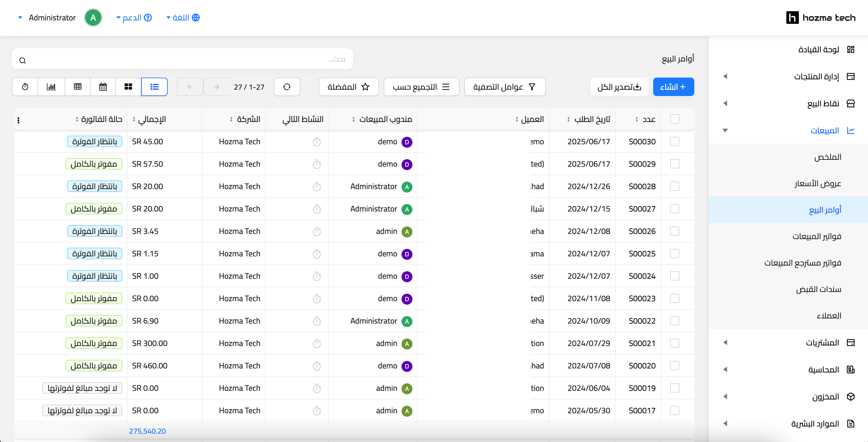Click search magnifier icon in search box
This screenshot has height=442, width=868.
tap(22, 61)
